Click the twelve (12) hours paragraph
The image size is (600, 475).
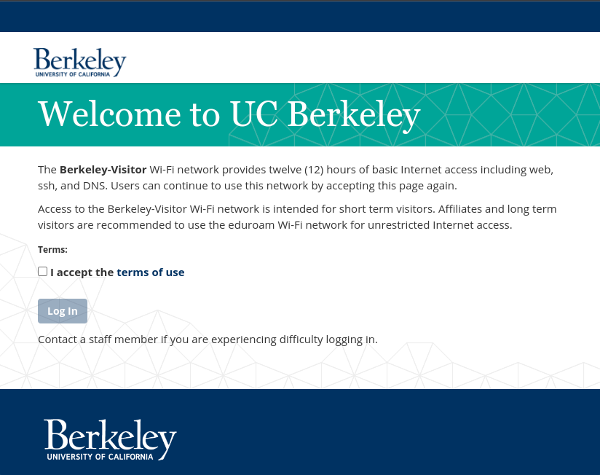[x=296, y=178]
